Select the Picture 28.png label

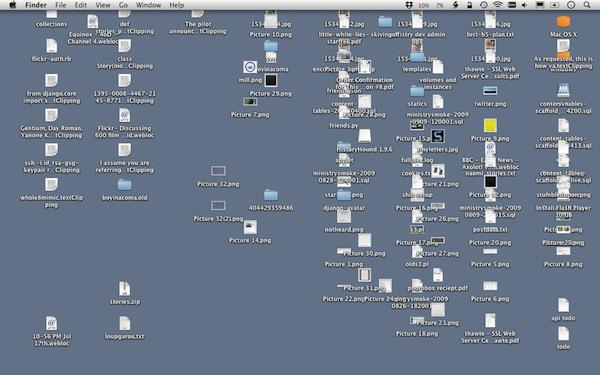point(364,115)
